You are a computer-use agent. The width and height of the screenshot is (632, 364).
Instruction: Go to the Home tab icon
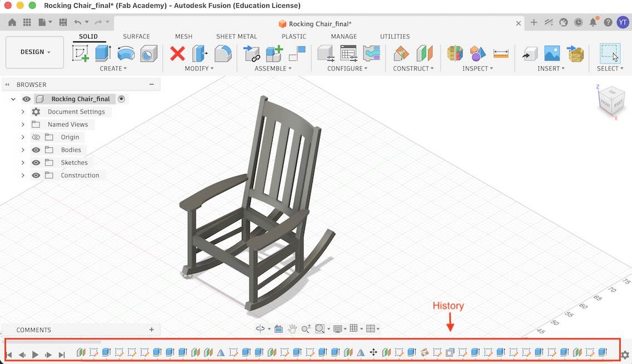coord(12,22)
